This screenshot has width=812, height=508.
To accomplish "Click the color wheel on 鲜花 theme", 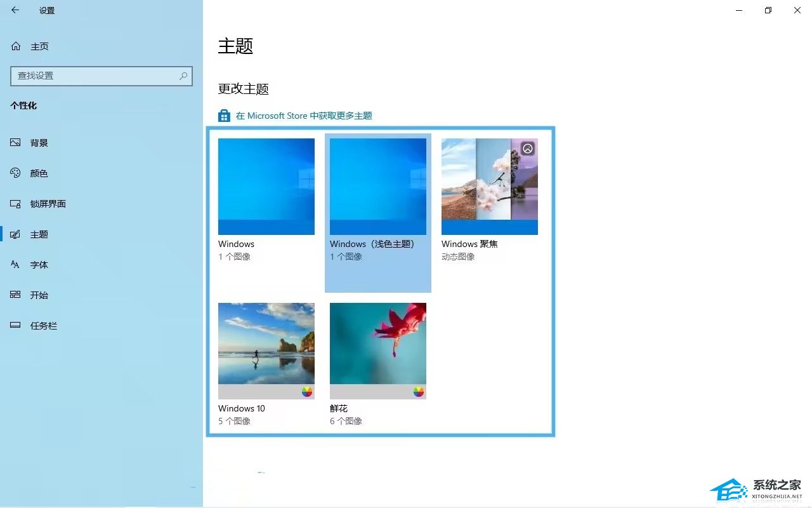I will coord(419,392).
